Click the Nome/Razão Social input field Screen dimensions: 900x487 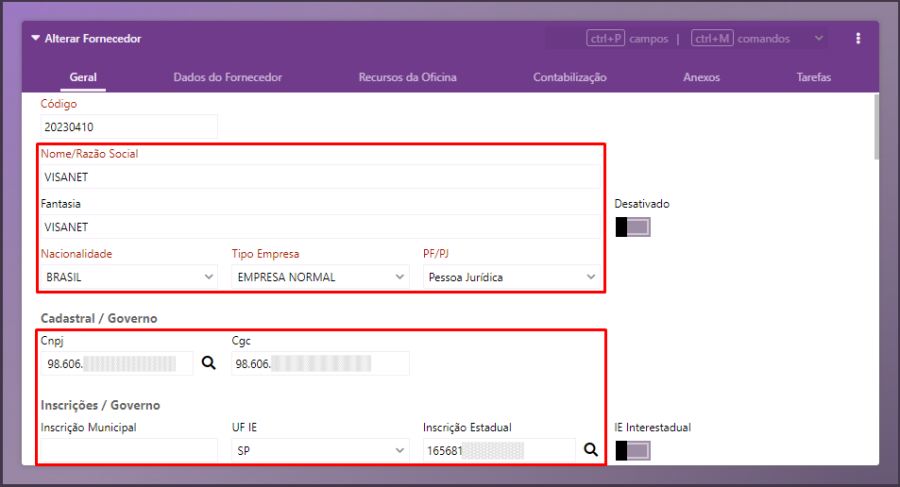320,177
